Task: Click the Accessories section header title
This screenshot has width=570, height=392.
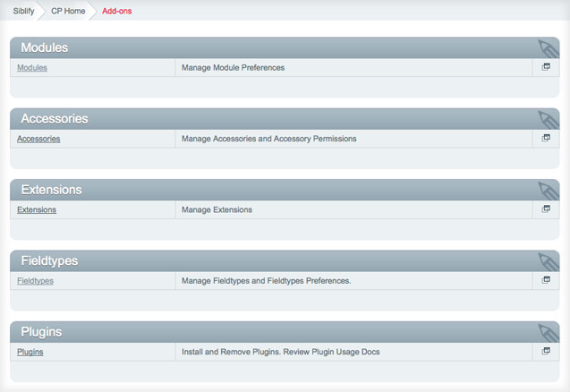Action: coord(55,118)
